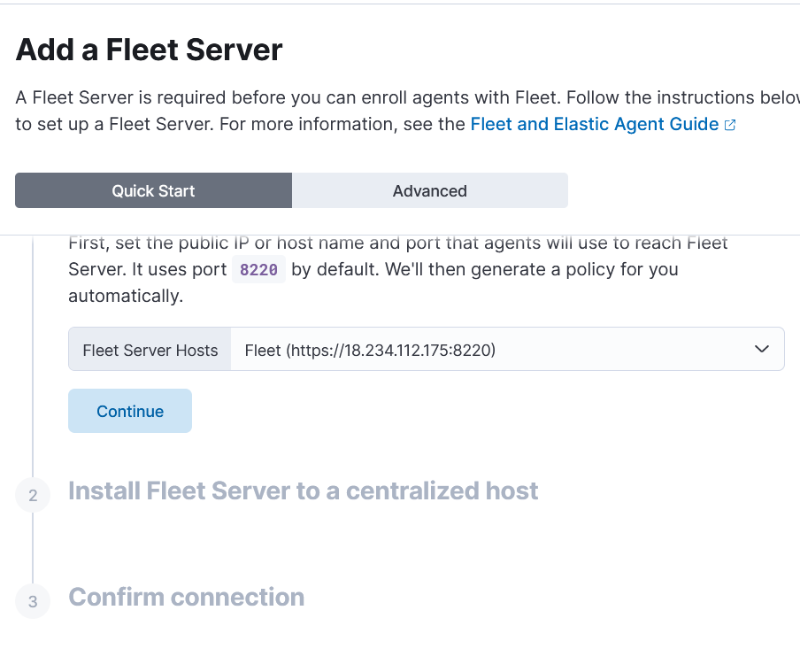Click the instruction text about public IP

(398, 269)
